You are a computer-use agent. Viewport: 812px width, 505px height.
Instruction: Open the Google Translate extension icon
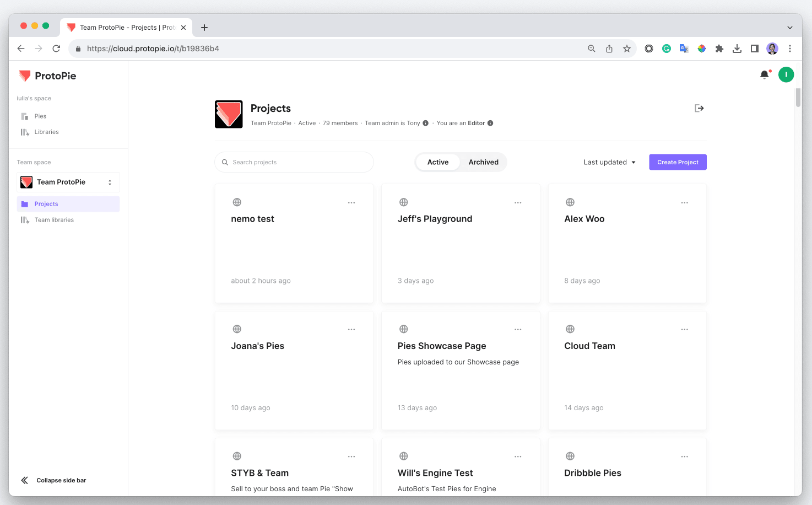(684, 49)
